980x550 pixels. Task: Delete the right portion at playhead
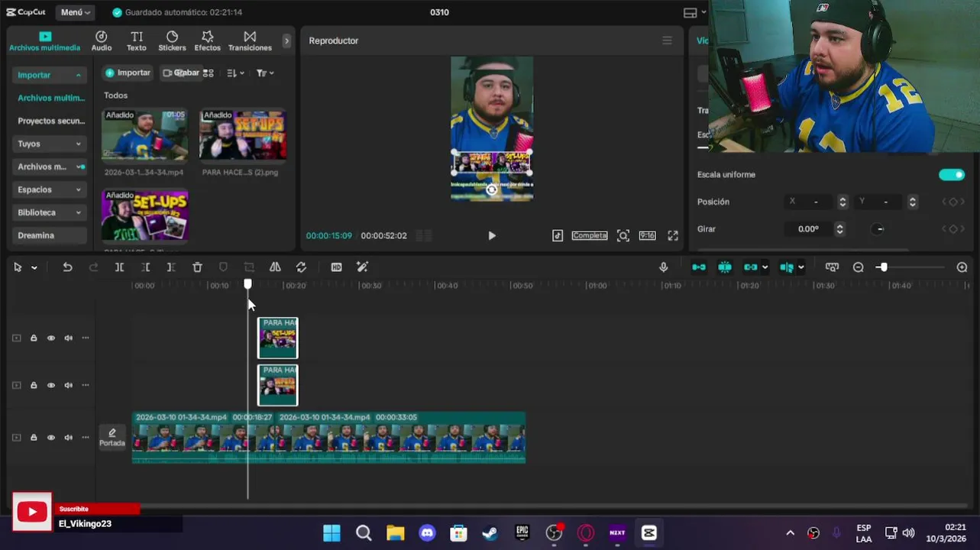pos(171,267)
